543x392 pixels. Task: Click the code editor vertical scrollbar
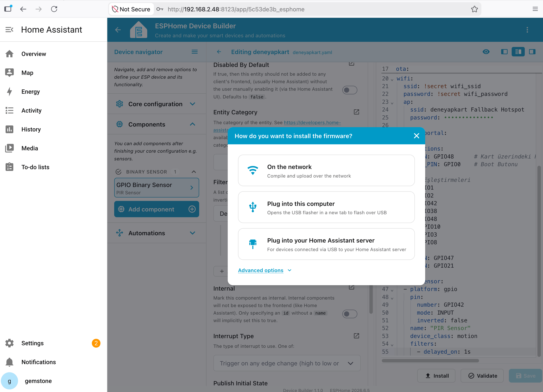pos(539,261)
